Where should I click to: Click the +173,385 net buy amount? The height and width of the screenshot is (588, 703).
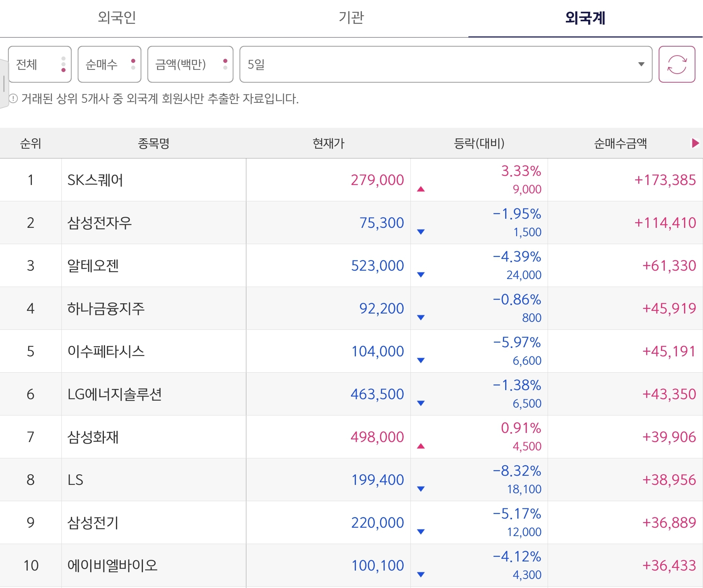pos(665,180)
